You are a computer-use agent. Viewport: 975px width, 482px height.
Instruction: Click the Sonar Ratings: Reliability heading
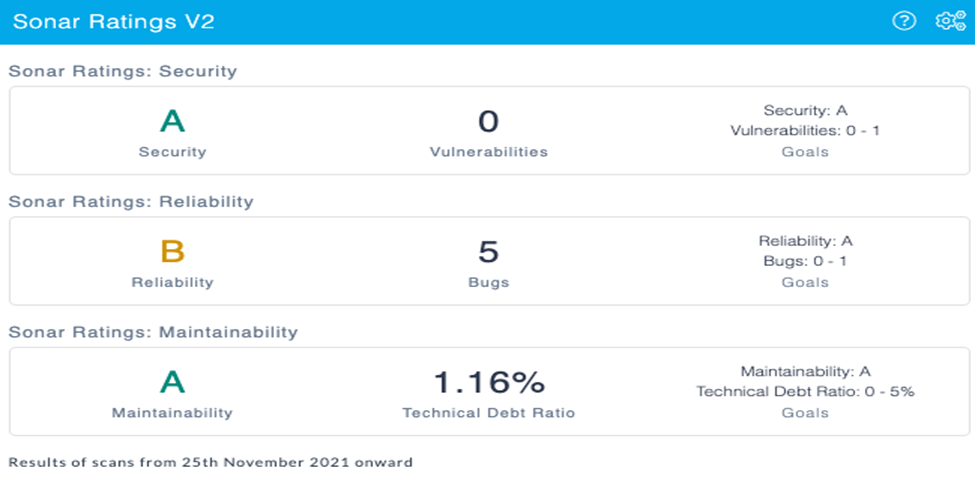click(131, 202)
